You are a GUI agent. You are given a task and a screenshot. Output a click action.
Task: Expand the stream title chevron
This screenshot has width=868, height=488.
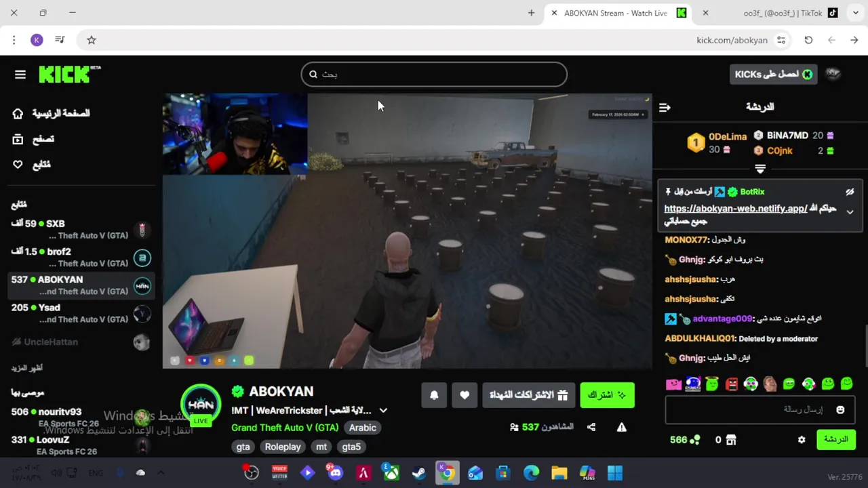tap(383, 410)
